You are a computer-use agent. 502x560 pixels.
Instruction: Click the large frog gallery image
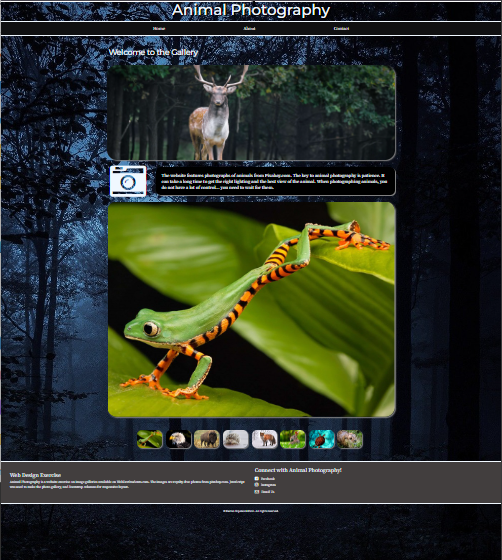coord(252,310)
